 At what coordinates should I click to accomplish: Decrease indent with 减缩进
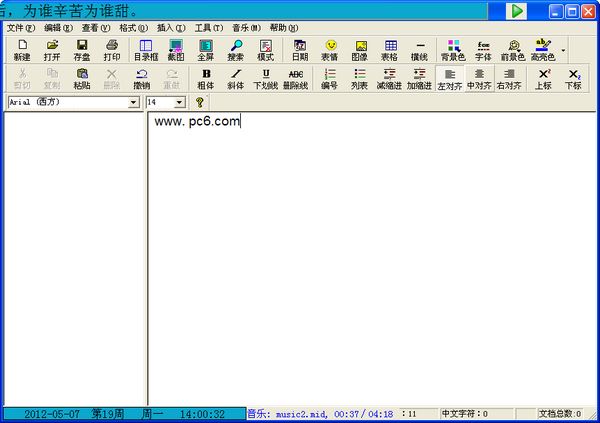click(x=389, y=78)
